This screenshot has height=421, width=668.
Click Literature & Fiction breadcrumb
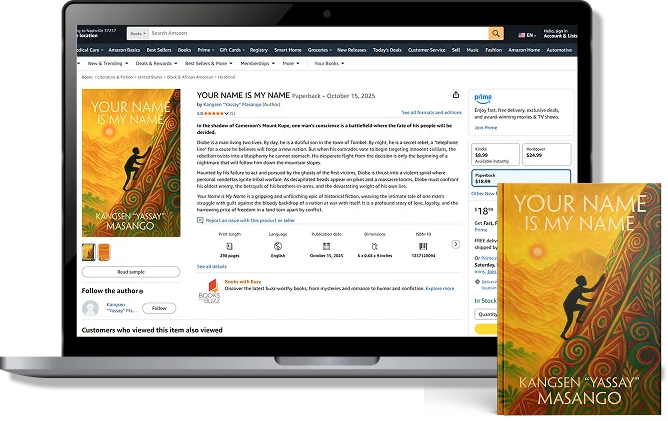click(x=115, y=77)
